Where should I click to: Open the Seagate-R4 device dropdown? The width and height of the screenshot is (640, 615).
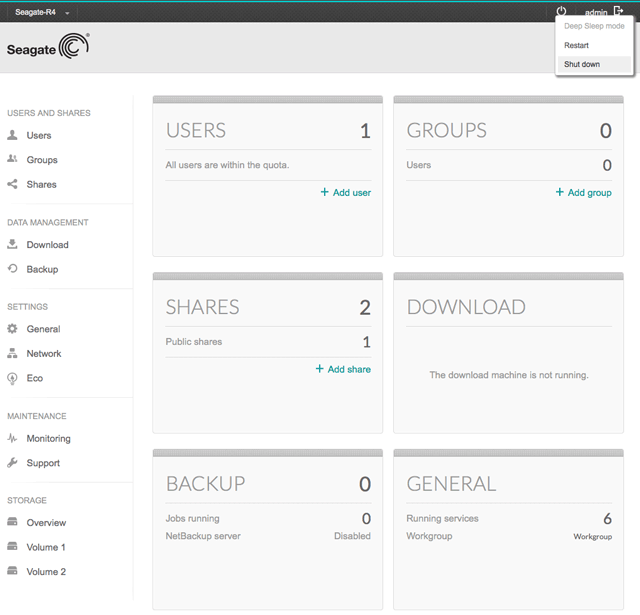(42, 12)
